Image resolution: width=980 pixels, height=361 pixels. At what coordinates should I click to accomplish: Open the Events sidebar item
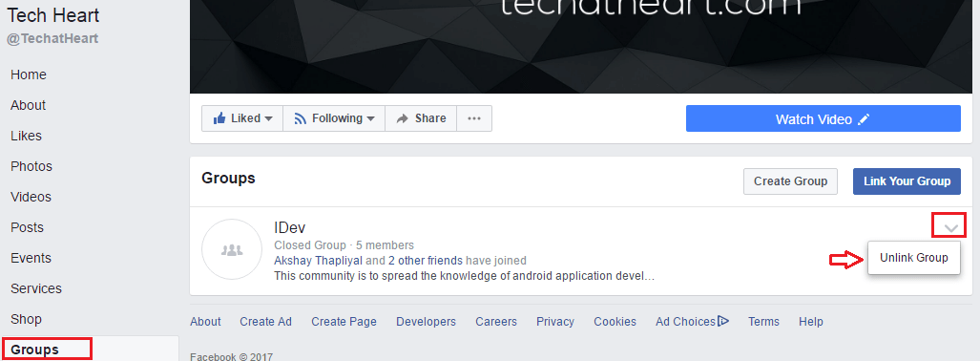pyautogui.click(x=31, y=259)
